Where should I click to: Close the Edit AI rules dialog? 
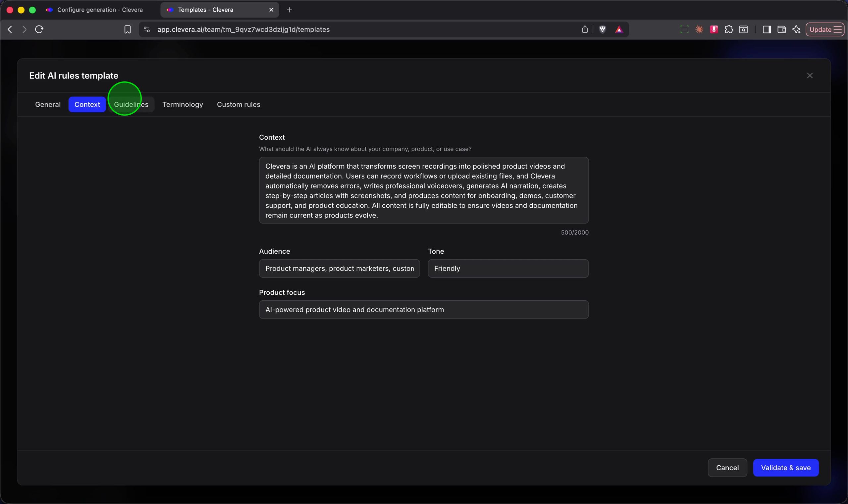click(x=810, y=76)
